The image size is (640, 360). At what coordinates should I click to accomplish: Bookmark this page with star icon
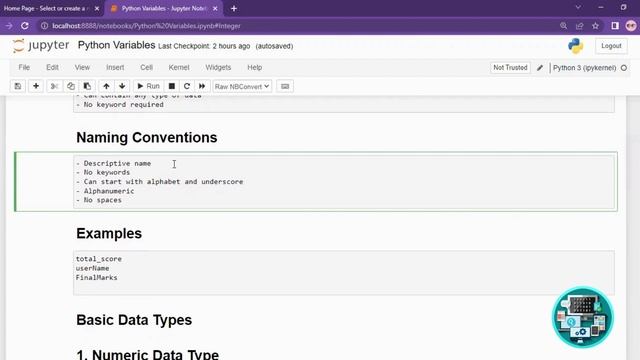pyautogui.click(x=596, y=26)
